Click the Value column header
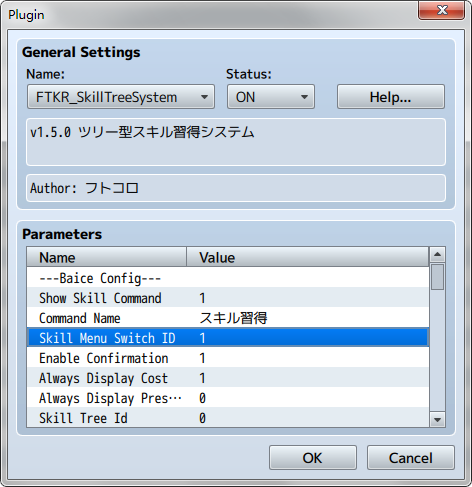Screen dimensions: 472x487 pos(307,257)
